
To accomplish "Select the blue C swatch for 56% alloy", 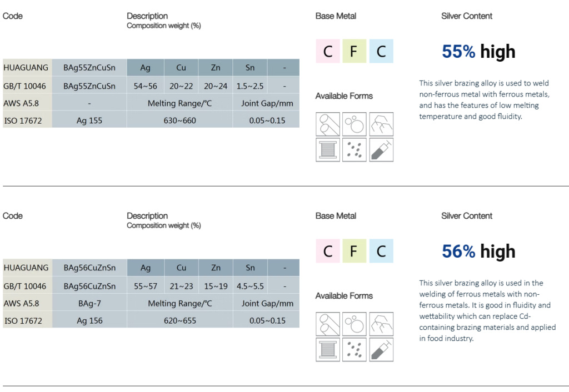I will click(381, 251).
